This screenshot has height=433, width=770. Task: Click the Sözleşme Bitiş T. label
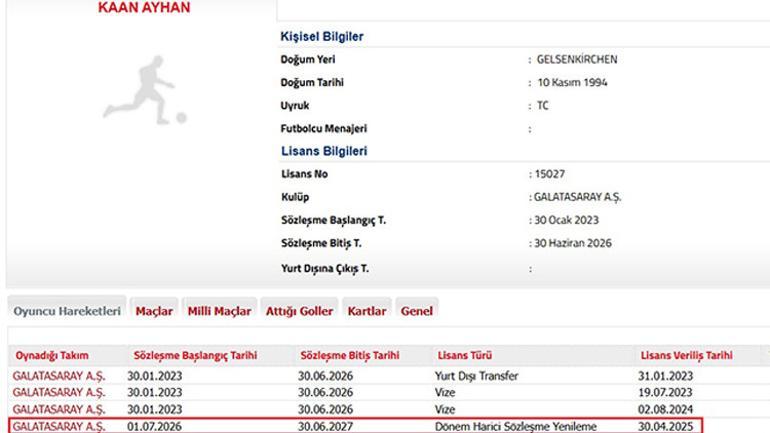(321, 244)
